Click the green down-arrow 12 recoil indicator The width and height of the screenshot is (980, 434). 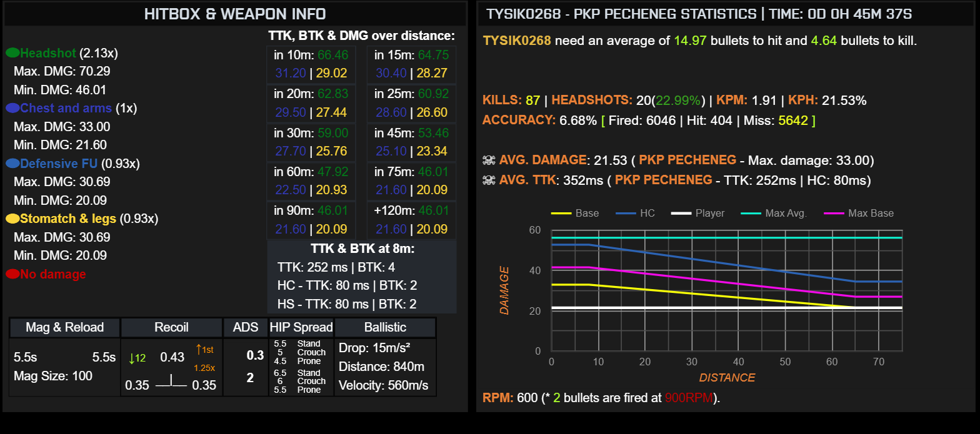coord(137,358)
